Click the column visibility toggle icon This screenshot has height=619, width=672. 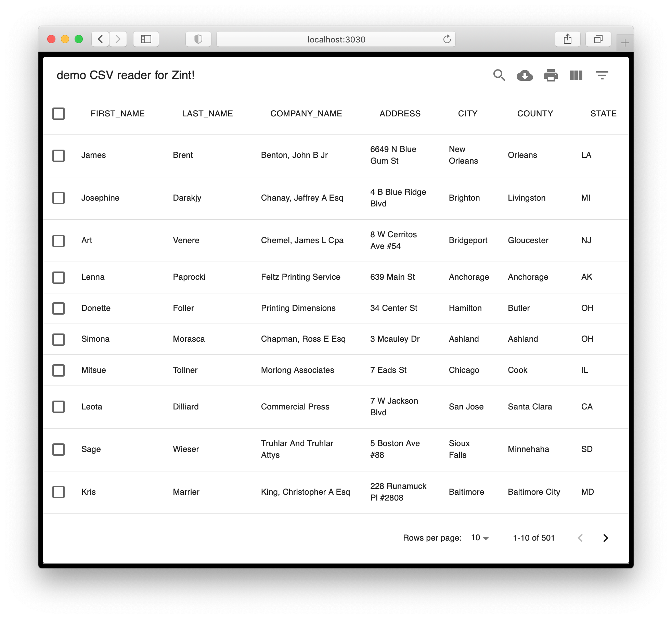tap(576, 75)
